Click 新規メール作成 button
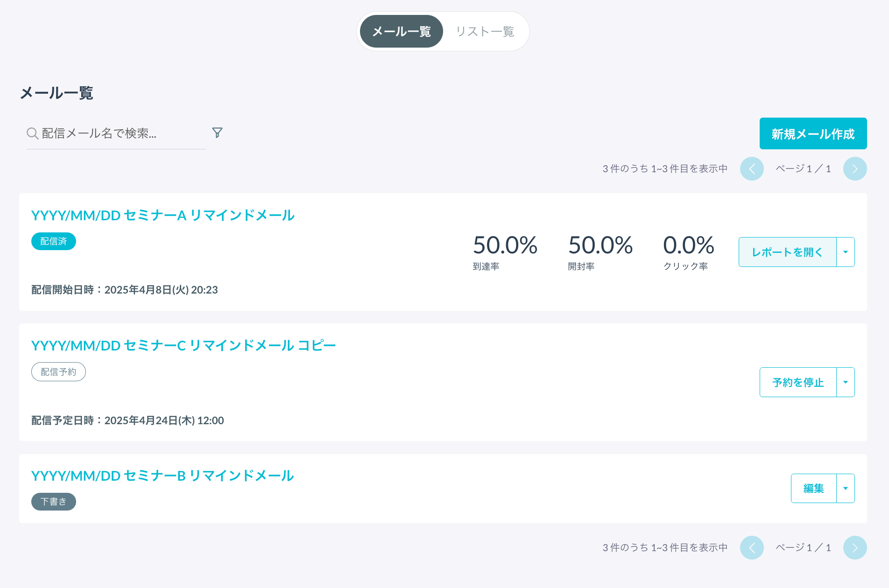889x588 pixels. (x=813, y=134)
